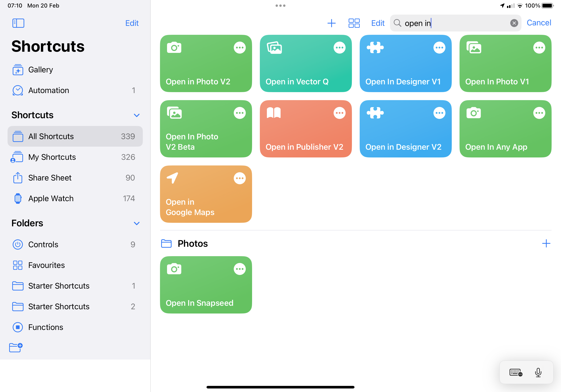
Task: Run the Open In Photo V2 Beta shortcut
Action: [206, 129]
